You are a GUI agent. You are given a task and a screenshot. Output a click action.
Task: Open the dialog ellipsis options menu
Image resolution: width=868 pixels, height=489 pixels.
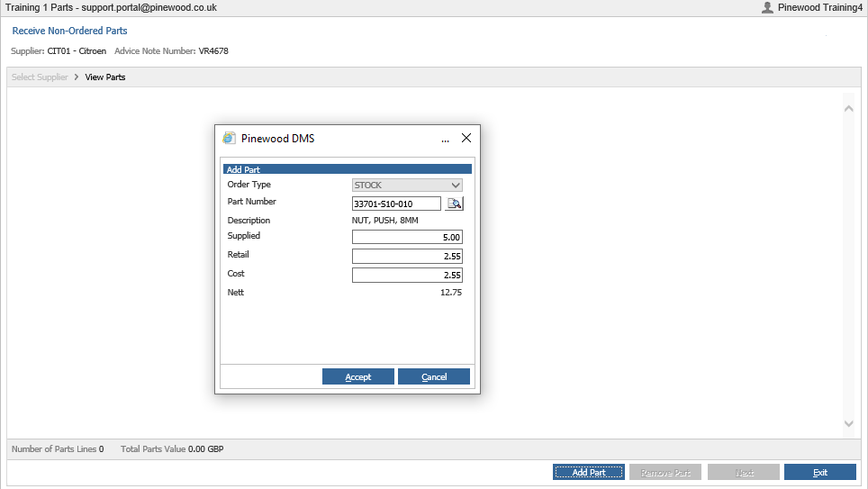tap(445, 140)
